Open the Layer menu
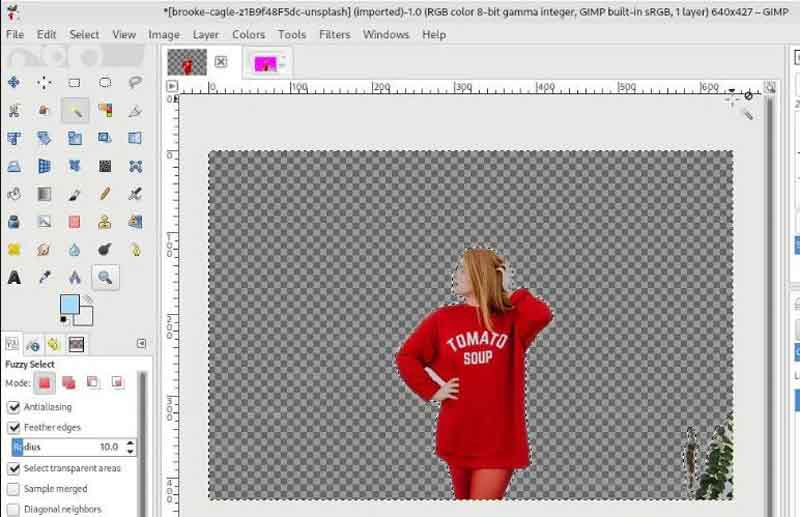 [x=206, y=34]
